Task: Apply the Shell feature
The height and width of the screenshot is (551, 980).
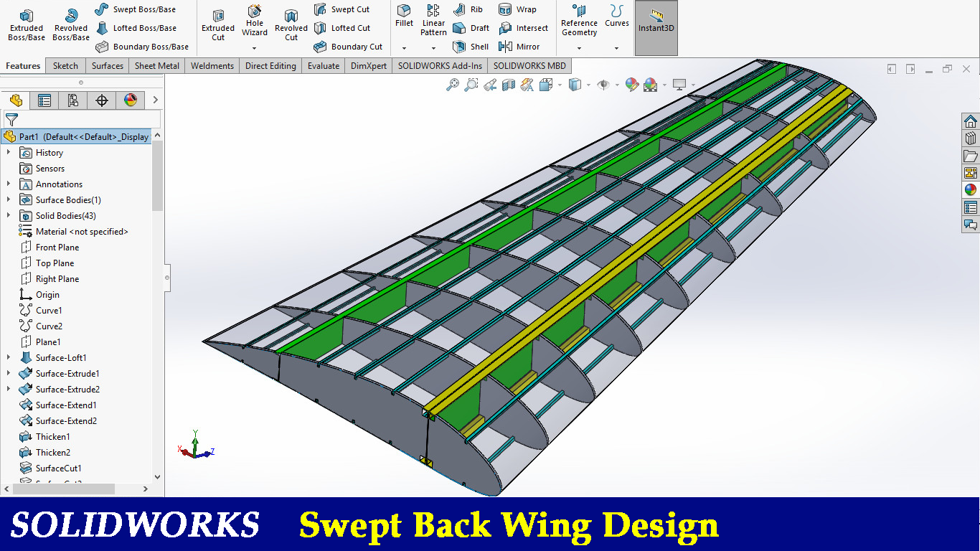Action: click(x=471, y=47)
